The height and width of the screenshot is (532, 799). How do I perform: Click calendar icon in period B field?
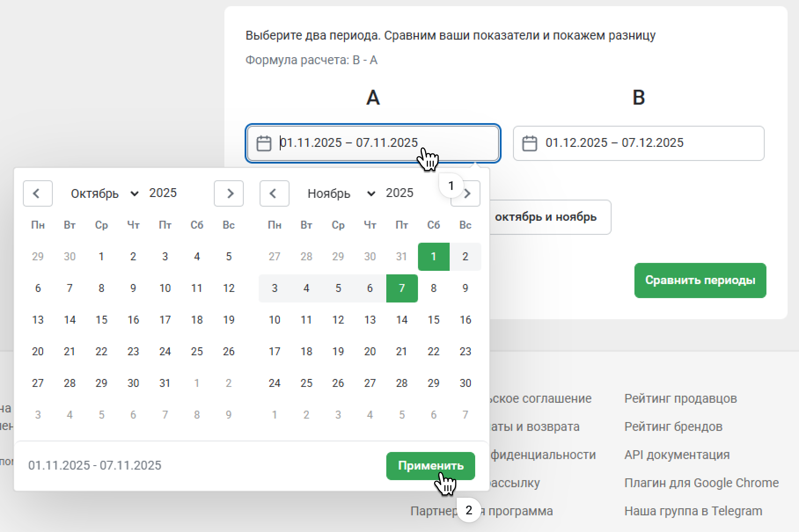click(529, 143)
